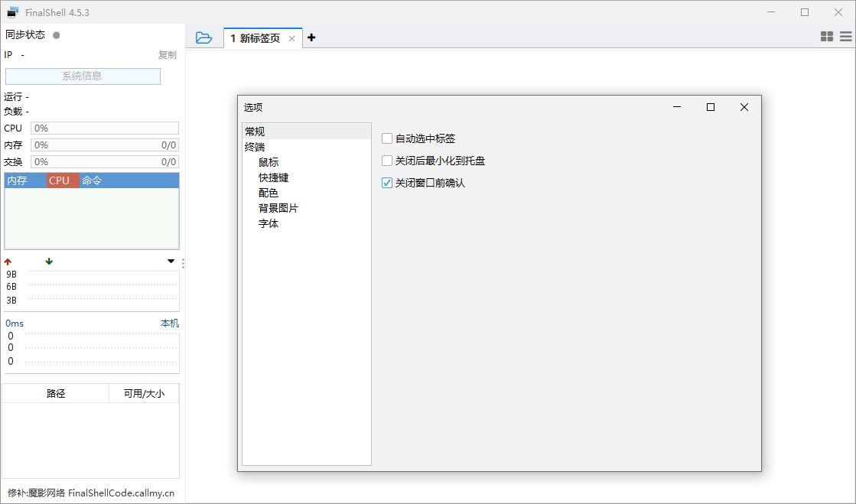Click the grid layout icon top right

[x=827, y=36]
